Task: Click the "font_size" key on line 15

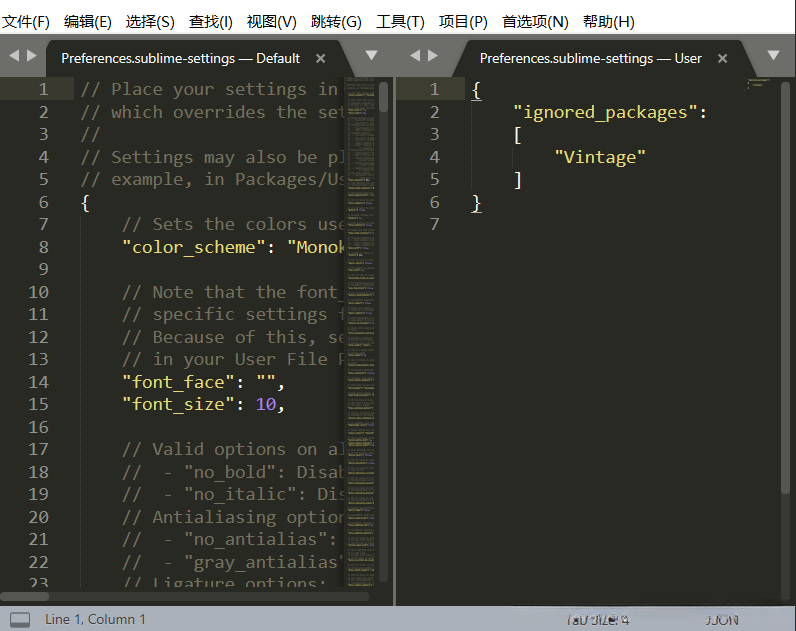Action: [x=178, y=404]
